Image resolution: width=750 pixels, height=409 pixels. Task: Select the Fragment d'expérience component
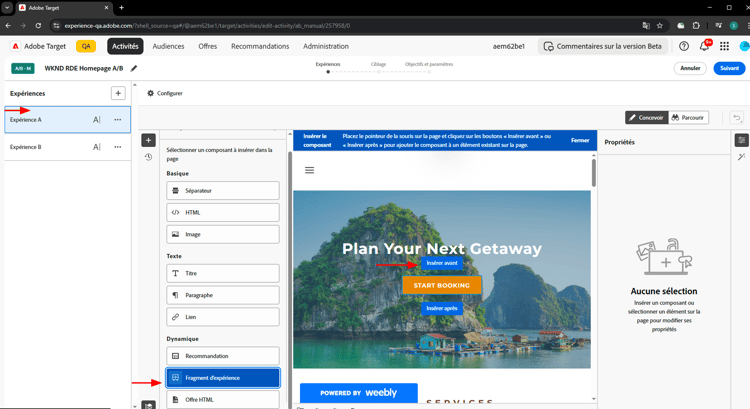pos(223,378)
